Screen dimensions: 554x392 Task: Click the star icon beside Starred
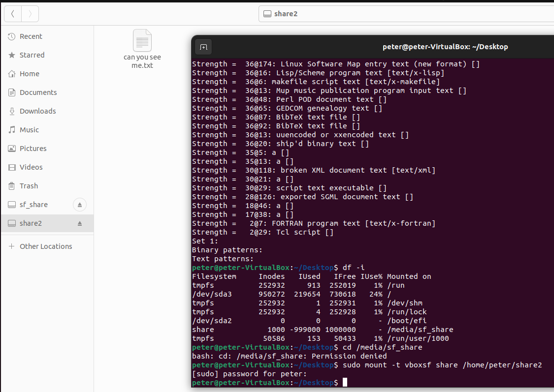tap(12, 55)
